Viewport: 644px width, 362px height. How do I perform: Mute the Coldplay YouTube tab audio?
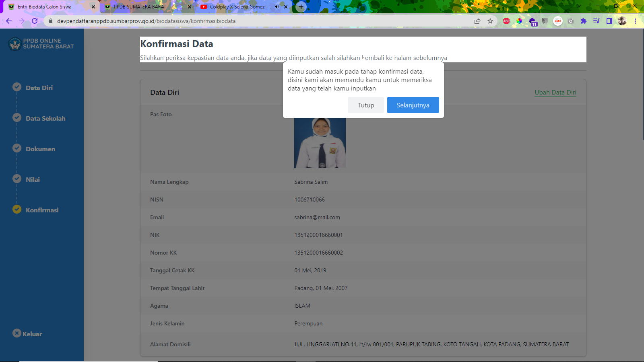pos(277,7)
